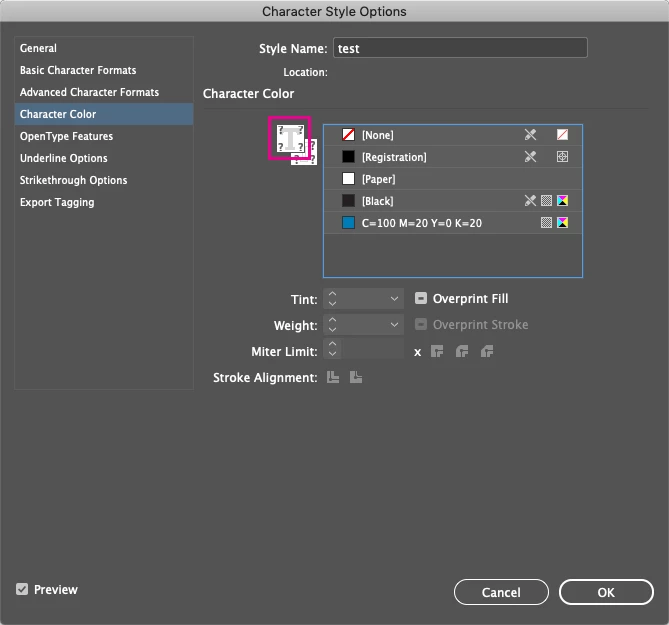Image resolution: width=669 pixels, height=625 pixels.
Task: Choose the Miter Join icon
Action: click(x=437, y=352)
